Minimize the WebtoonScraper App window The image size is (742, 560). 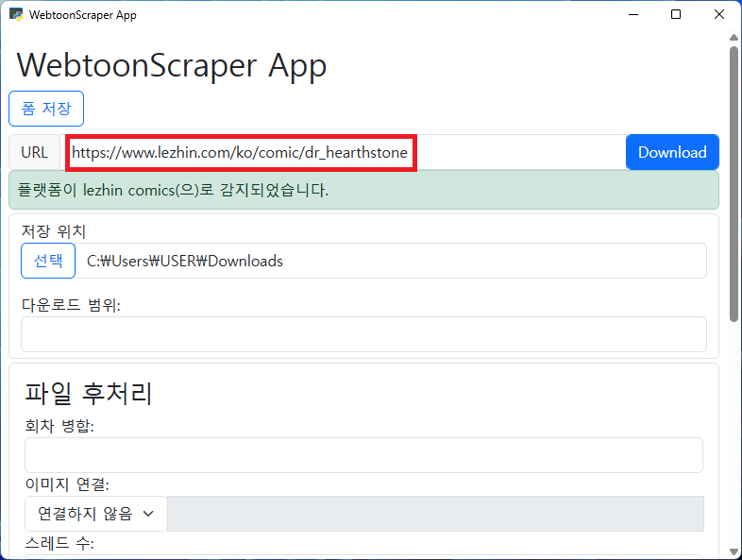(x=633, y=15)
